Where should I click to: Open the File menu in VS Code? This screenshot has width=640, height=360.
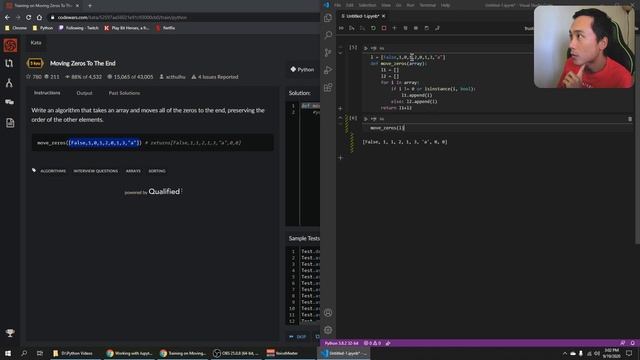click(338, 5)
